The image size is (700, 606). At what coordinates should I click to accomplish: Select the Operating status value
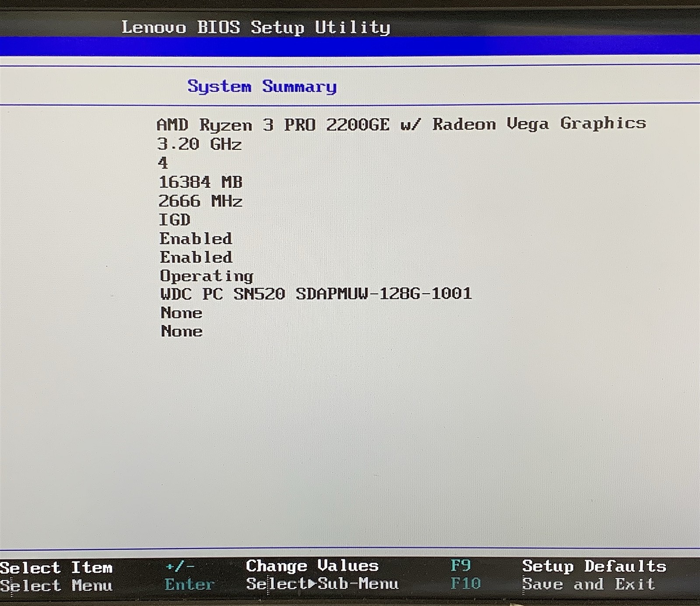206,276
